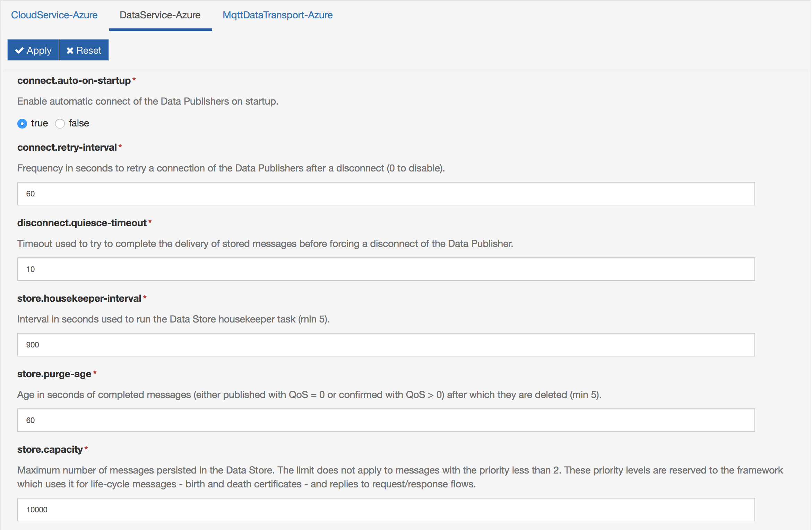Viewport: 812px width, 530px height.
Task: Click the 'Maximum number of messages persisted' description
Action: coord(400,477)
